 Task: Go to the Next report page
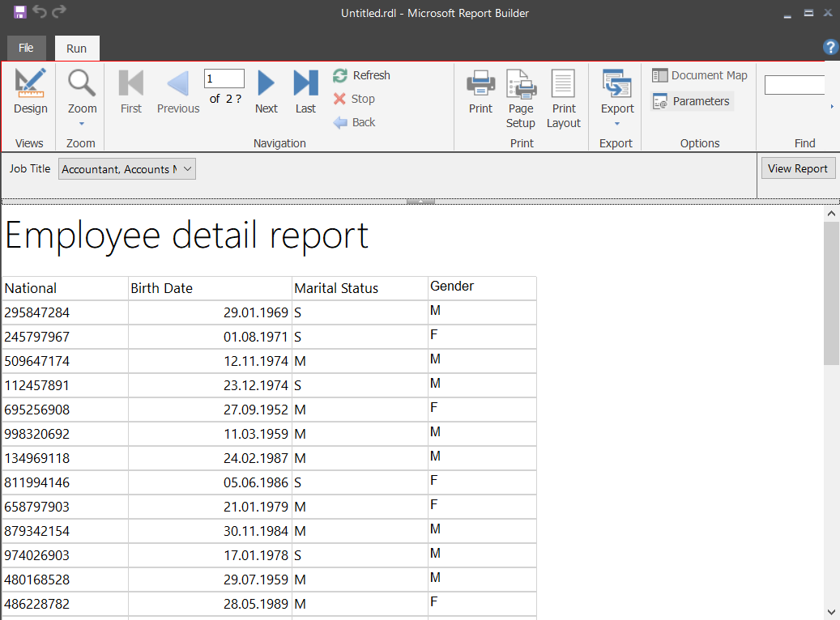(266, 91)
